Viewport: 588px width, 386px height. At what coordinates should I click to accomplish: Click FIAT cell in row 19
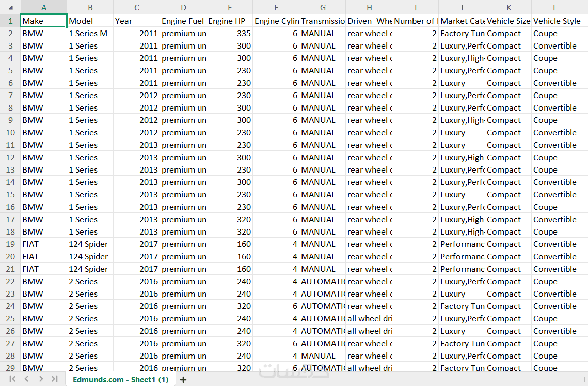(43, 244)
